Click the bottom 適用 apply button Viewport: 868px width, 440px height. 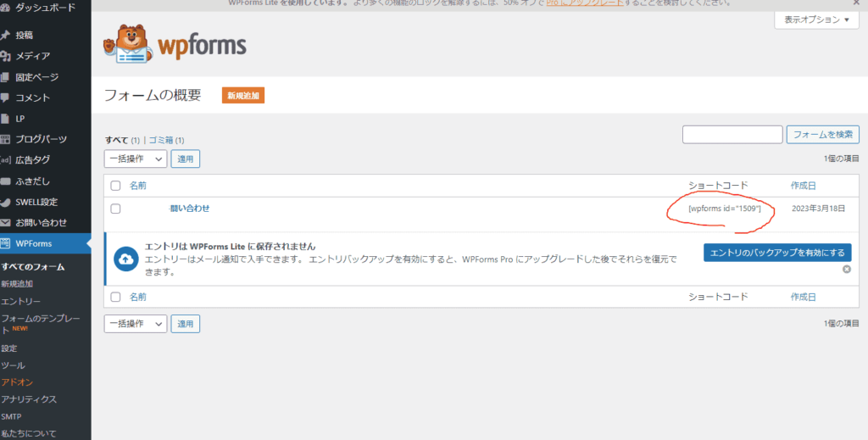(186, 324)
